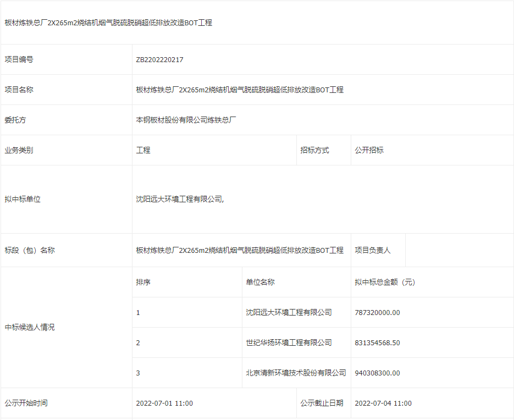Click the 拟中标总金额（元） column header
This screenshot has width=514, height=420.
[x=385, y=282]
